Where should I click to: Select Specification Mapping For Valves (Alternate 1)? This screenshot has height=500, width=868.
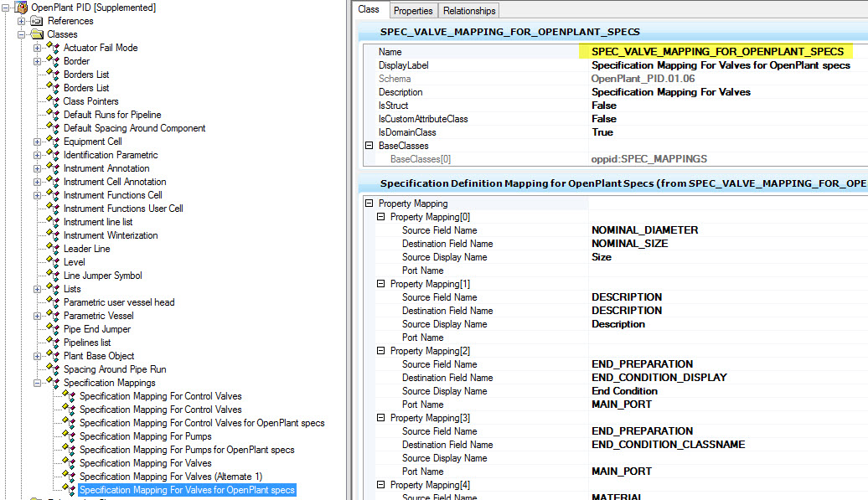coord(171,477)
